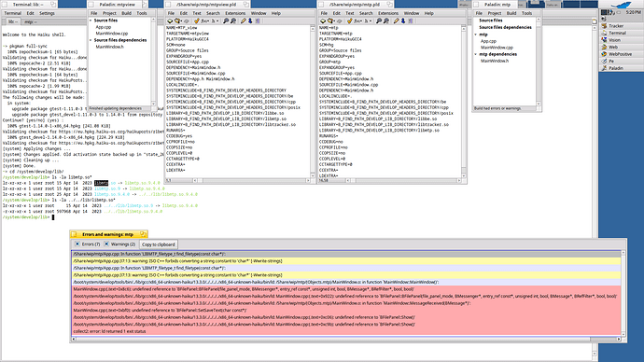Screen dimensions: 644x362
Task: Toggle the Errors (7) checkbox
Action: click(x=77, y=244)
